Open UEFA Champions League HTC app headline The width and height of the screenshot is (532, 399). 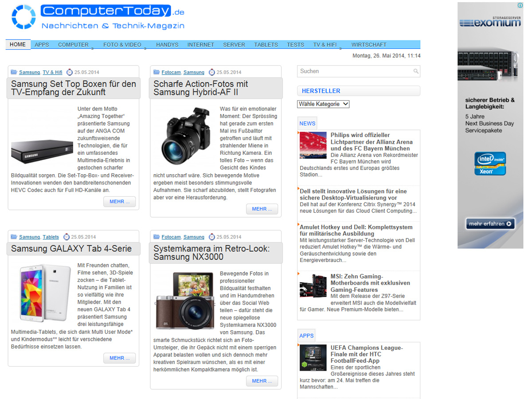pos(367,354)
